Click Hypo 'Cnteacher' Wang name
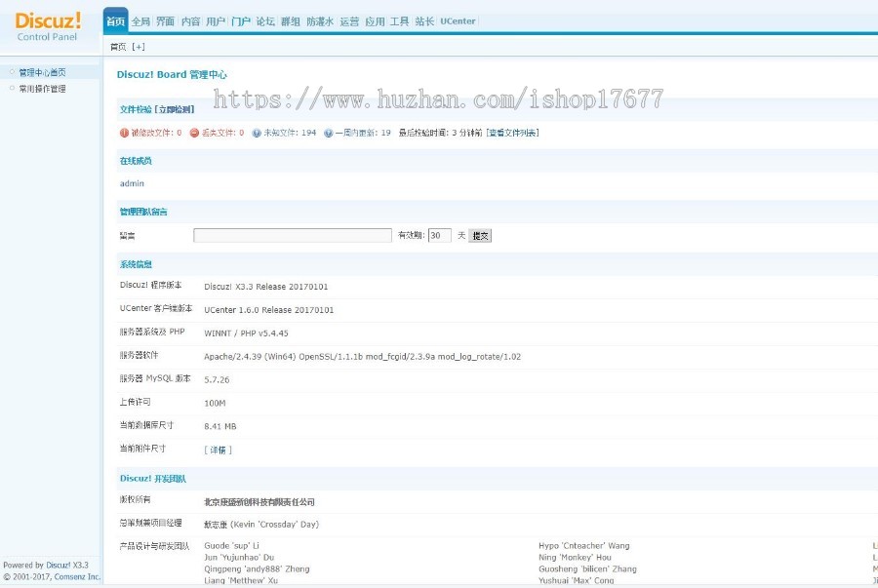The image size is (878, 588). (x=584, y=545)
